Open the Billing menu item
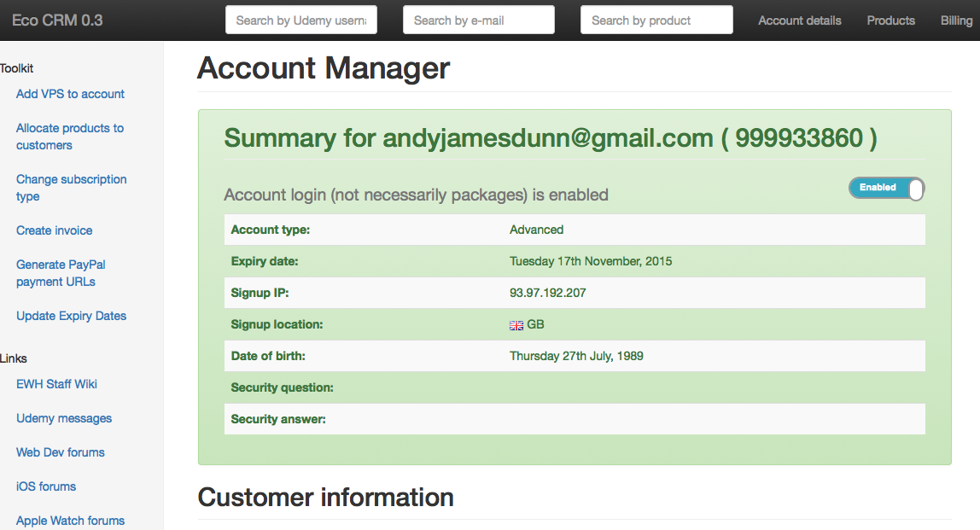Viewport: 980px width, 530px height. [x=956, y=20]
